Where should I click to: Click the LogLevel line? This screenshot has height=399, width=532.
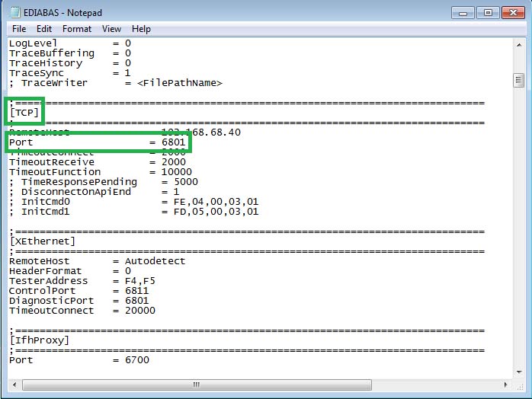(x=70, y=43)
